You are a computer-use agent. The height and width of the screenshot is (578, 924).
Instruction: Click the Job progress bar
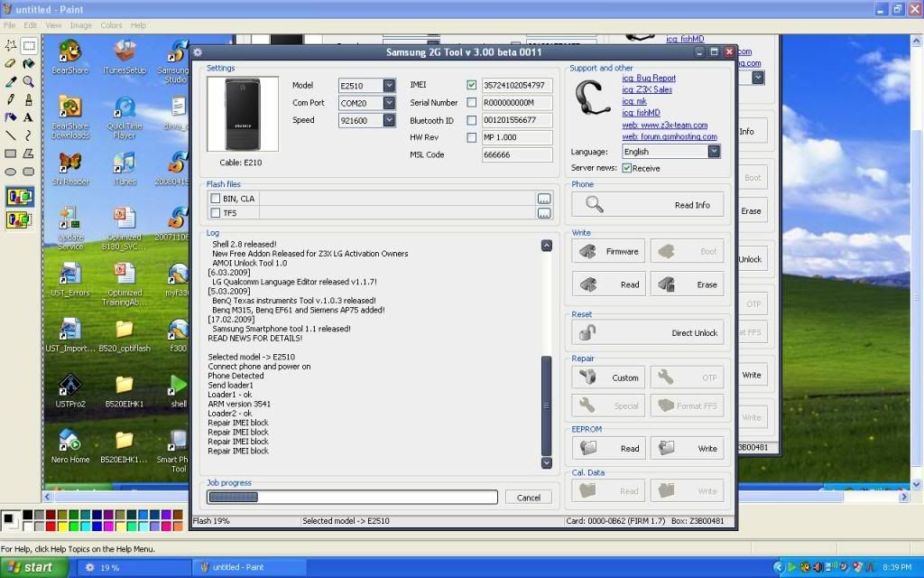coord(353,498)
